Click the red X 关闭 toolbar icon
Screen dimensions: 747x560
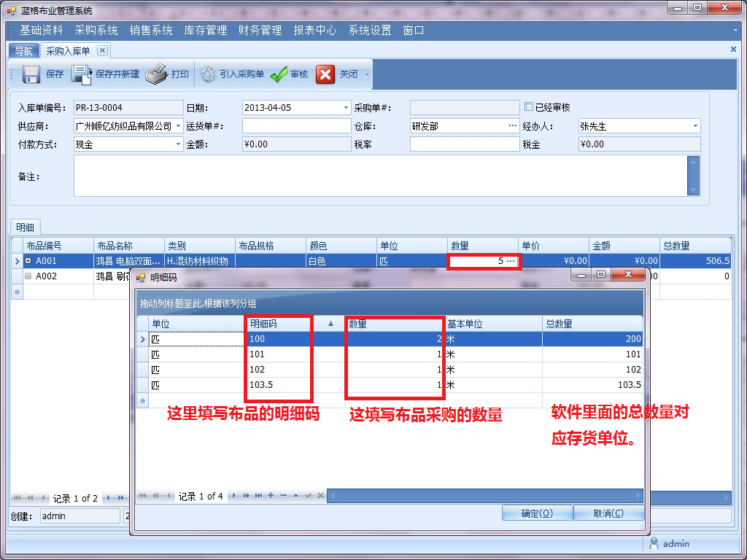pyautogui.click(x=325, y=74)
